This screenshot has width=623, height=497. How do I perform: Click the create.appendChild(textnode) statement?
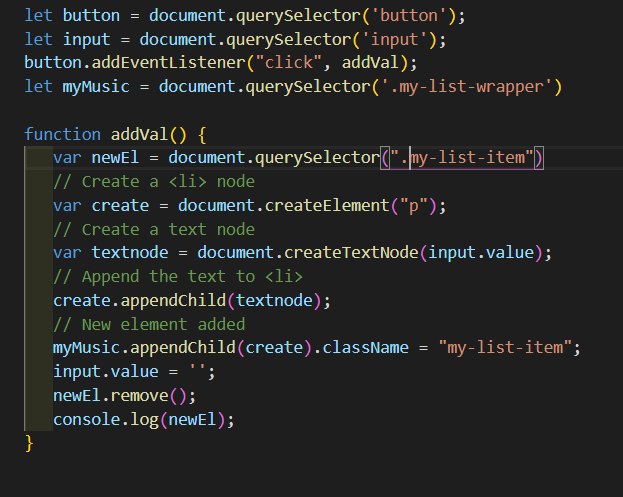pyautogui.click(x=192, y=300)
